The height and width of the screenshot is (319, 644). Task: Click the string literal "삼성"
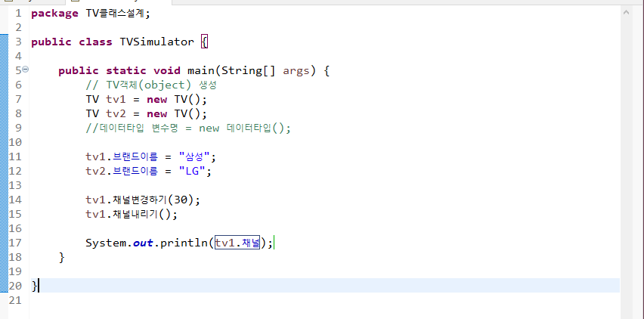195,156
